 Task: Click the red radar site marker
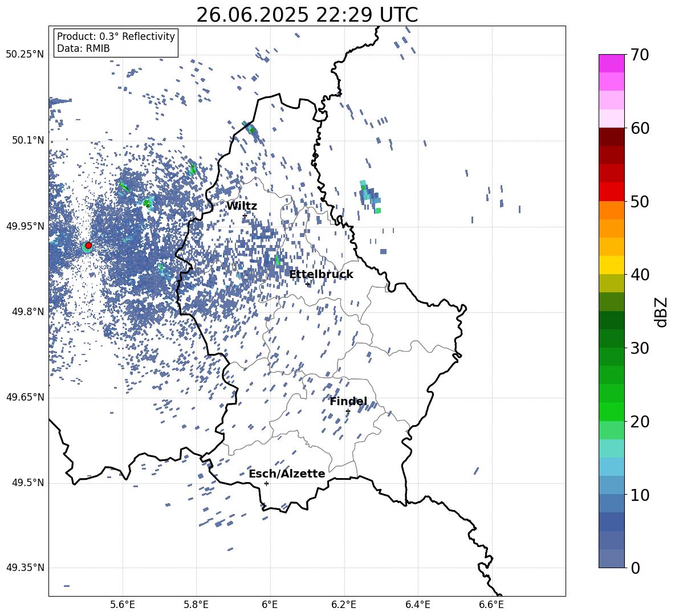click(88, 246)
